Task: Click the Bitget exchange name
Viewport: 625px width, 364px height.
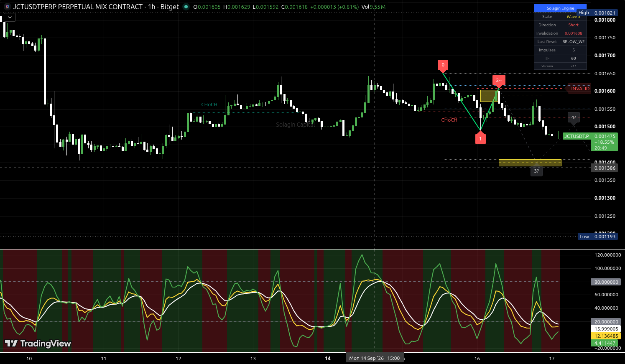Action: [x=170, y=7]
